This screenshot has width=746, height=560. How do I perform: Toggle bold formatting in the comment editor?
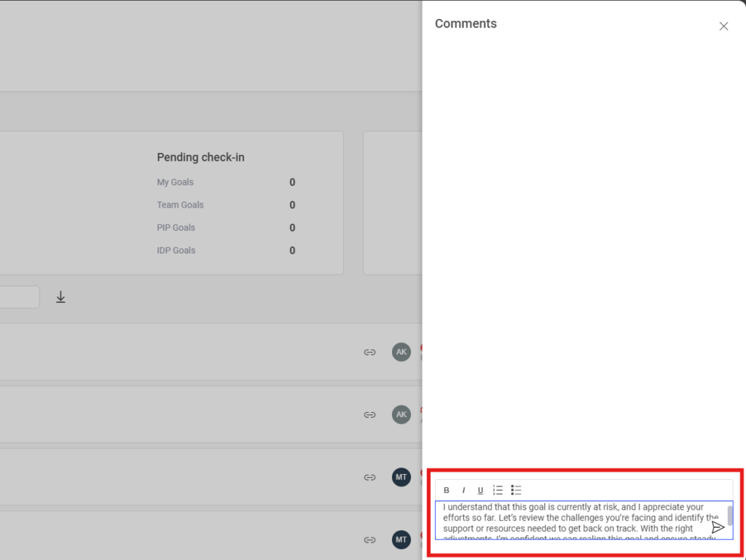click(447, 490)
